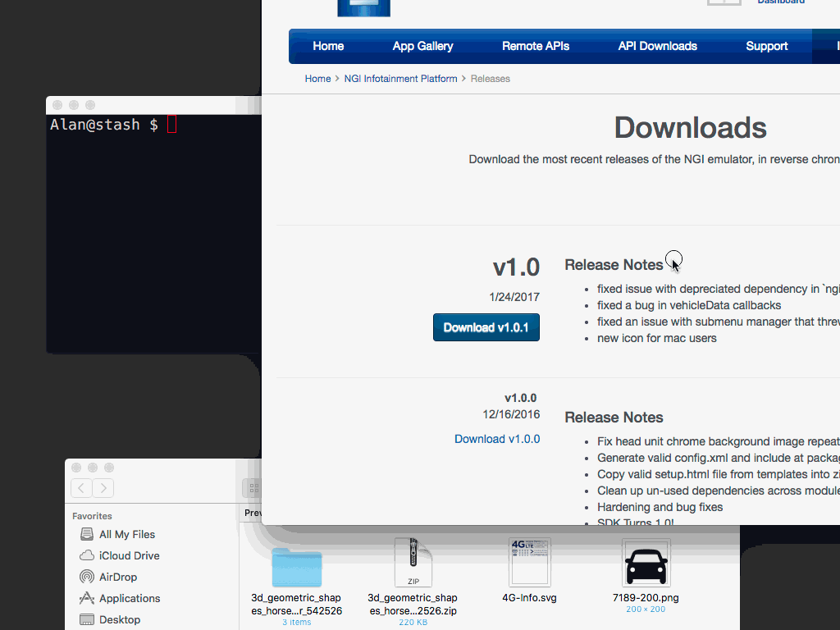Image resolution: width=840 pixels, height=630 pixels.
Task: Close the terminal window
Action: pos(57,105)
